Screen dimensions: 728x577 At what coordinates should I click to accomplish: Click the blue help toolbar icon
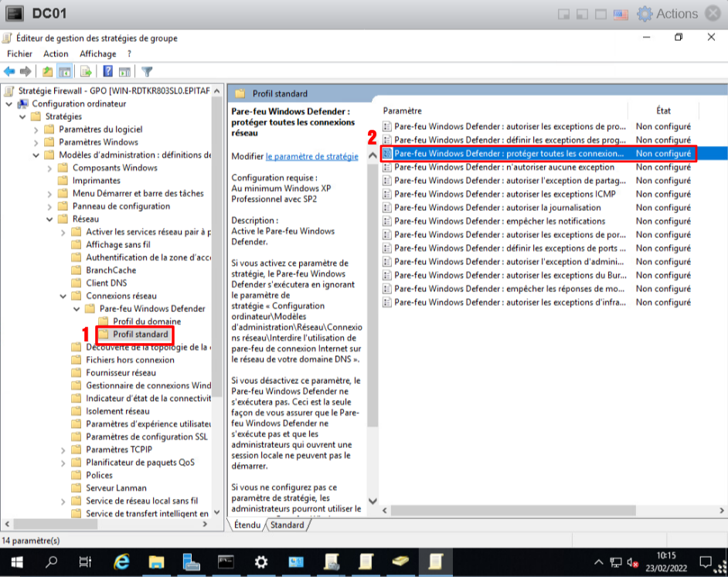(107, 72)
